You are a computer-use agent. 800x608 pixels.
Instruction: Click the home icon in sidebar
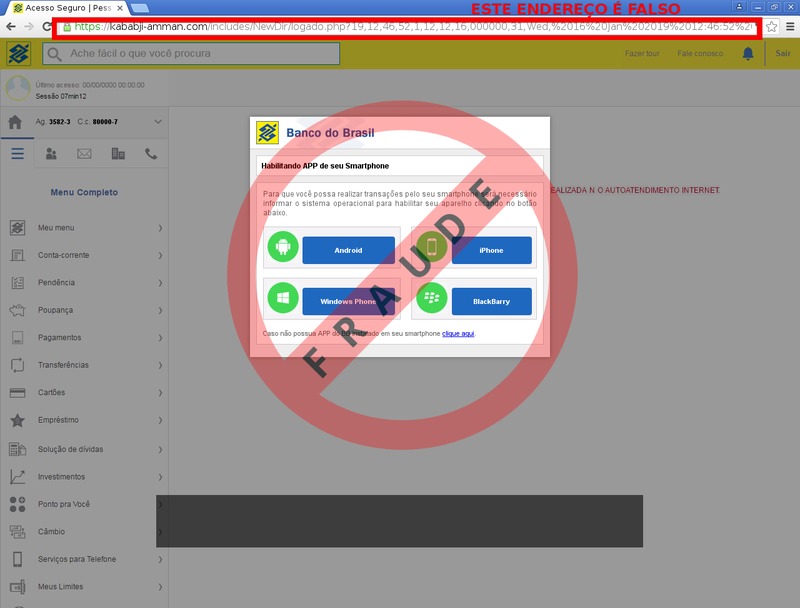point(14,122)
